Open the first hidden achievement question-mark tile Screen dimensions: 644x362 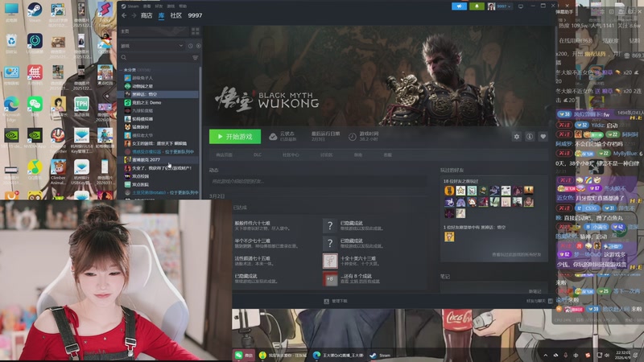330,225
